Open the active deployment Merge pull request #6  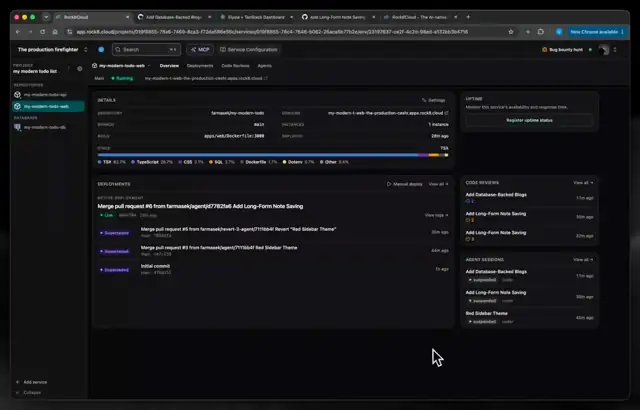[200, 206]
